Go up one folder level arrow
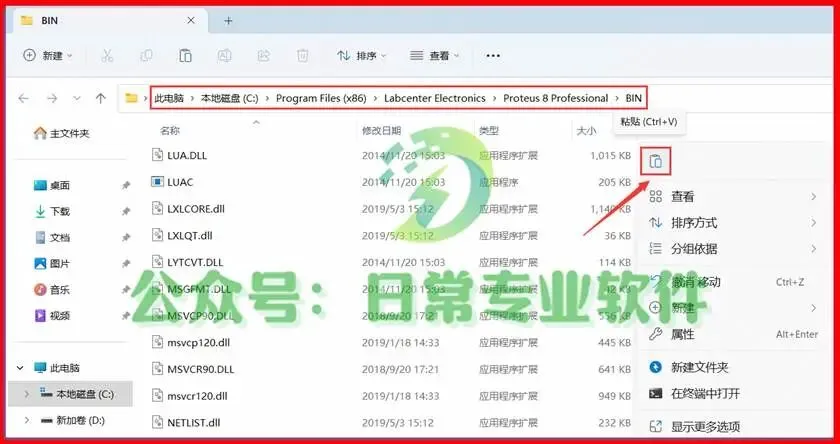This screenshot has height=444, width=840. (101, 99)
